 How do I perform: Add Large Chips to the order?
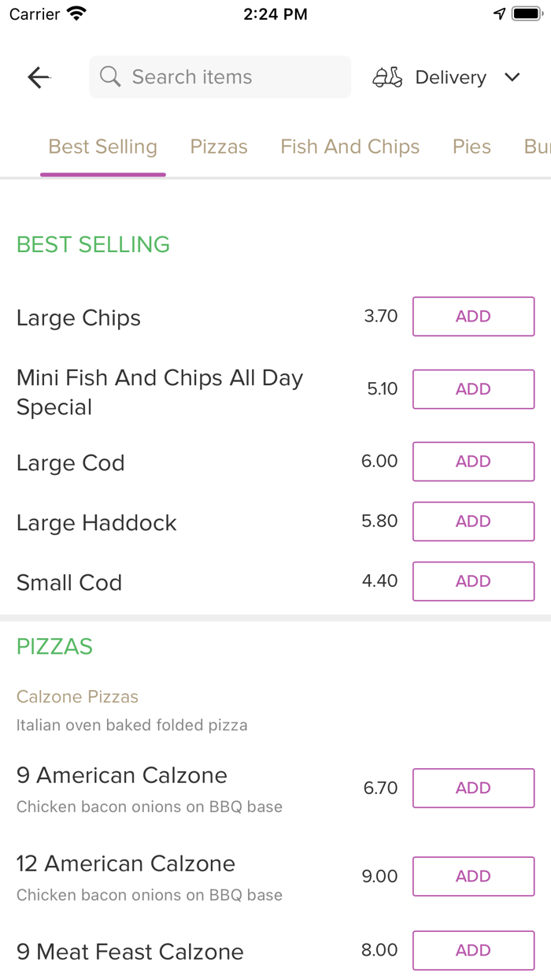pyautogui.click(x=473, y=317)
